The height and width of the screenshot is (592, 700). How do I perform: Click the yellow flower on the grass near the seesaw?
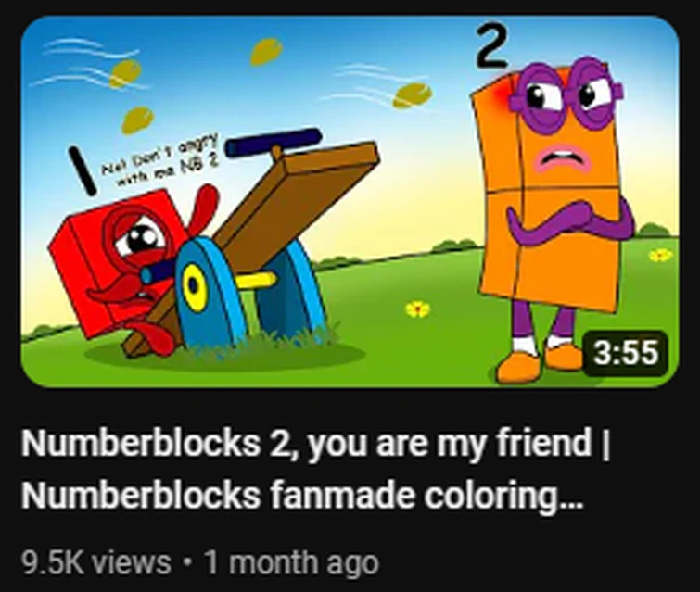coord(418,309)
